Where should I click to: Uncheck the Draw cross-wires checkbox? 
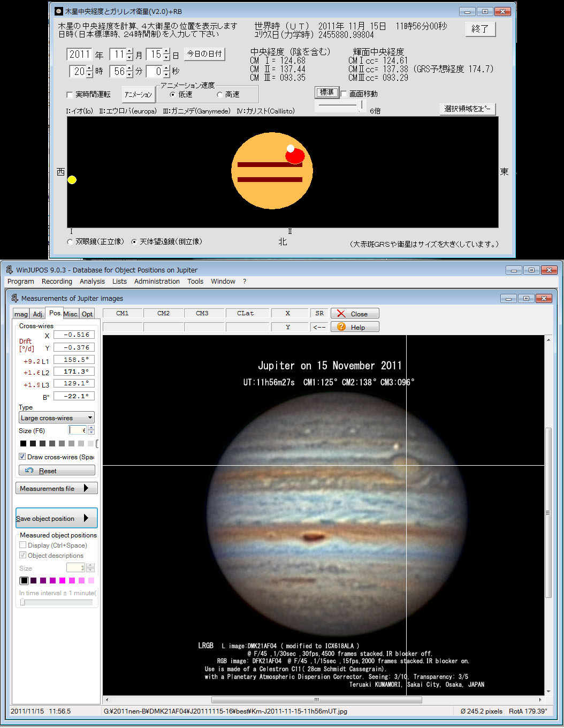[22, 457]
